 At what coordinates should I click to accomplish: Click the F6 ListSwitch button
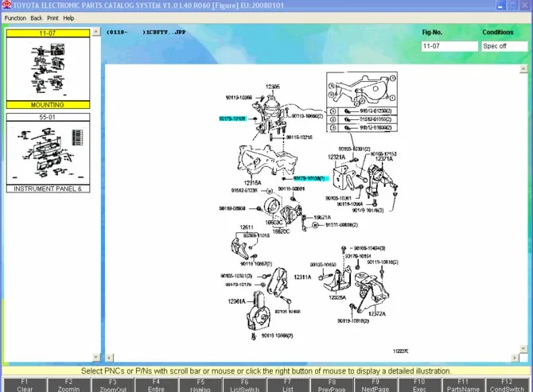pos(244,385)
